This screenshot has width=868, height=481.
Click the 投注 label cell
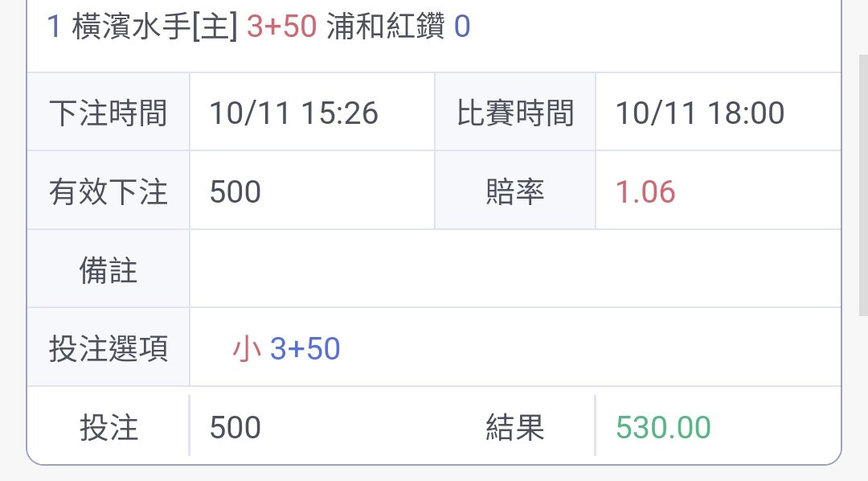tap(108, 425)
